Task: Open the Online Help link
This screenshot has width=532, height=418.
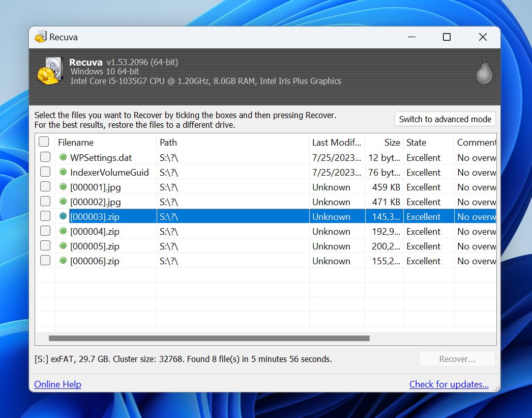Action: point(57,384)
